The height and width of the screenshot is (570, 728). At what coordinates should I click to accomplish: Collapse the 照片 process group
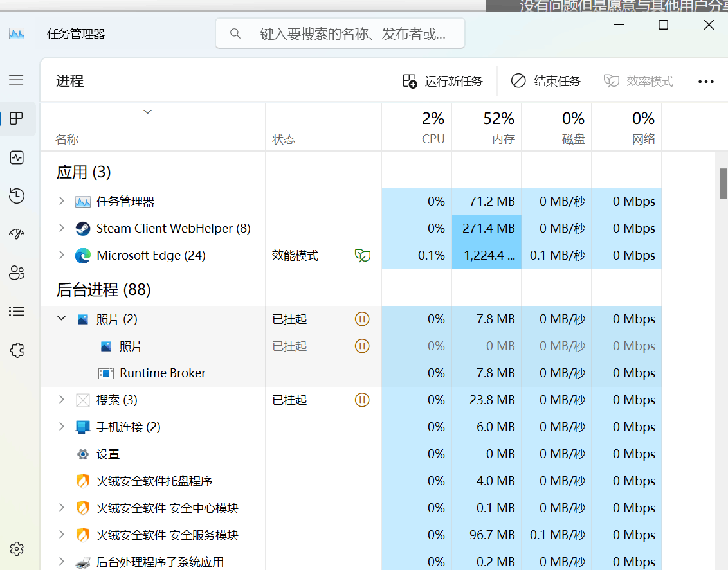pos(61,319)
